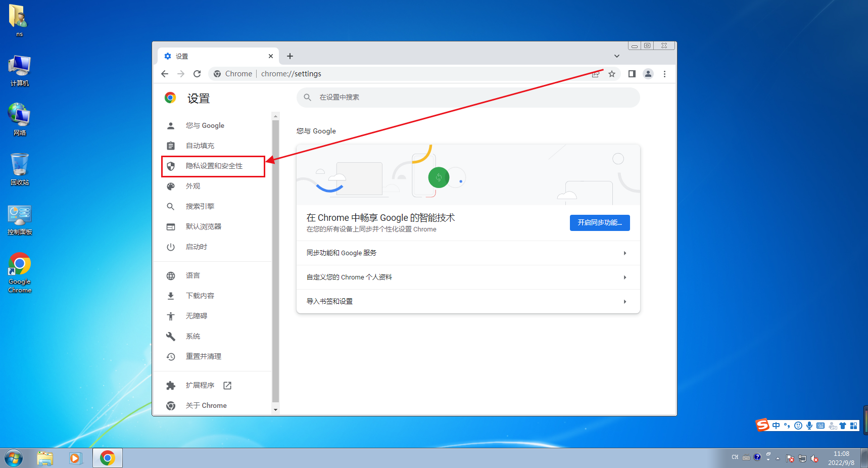
Task: Open the Sogou emoji panel
Action: pyautogui.click(x=798, y=426)
